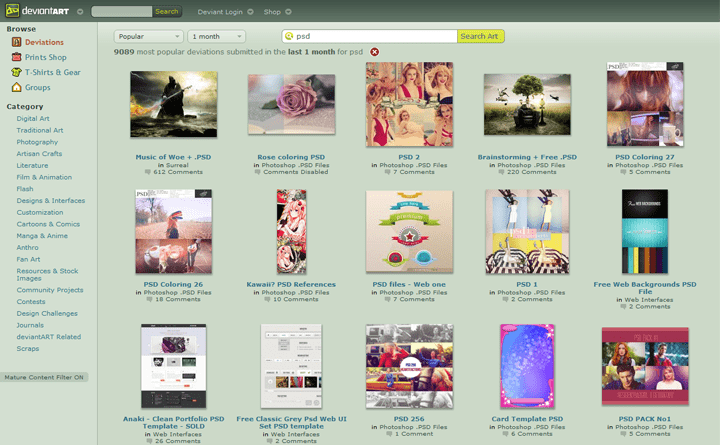This screenshot has height=445, width=720.
Task: Open Free Classic Grey Psd Web UI title
Action: click(x=292, y=422)
